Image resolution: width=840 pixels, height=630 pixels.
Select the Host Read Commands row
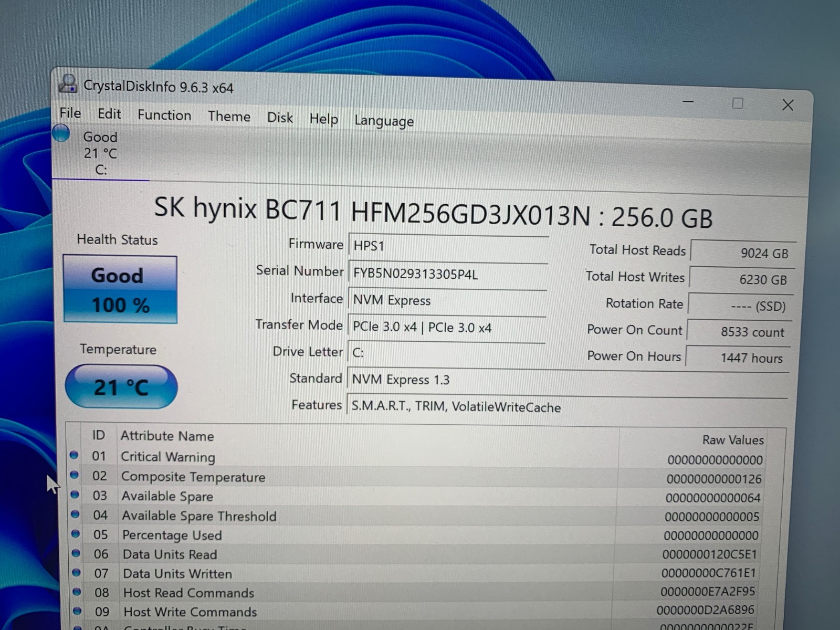tap(414, 592)
